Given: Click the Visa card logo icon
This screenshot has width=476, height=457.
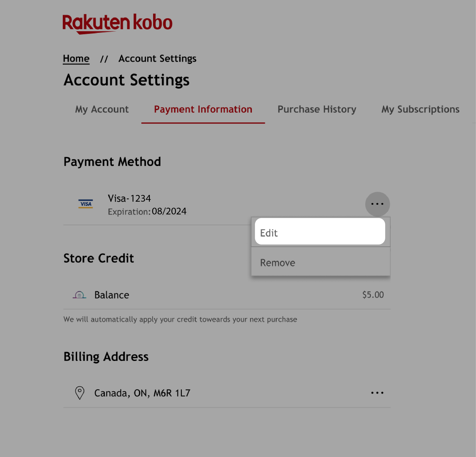Looking at the screenshot, I should (85, 203).
